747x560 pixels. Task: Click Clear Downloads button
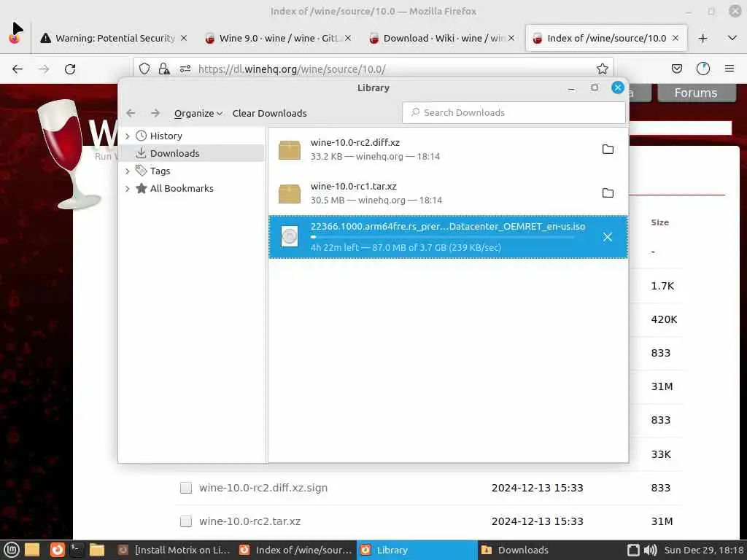[270, 113]
